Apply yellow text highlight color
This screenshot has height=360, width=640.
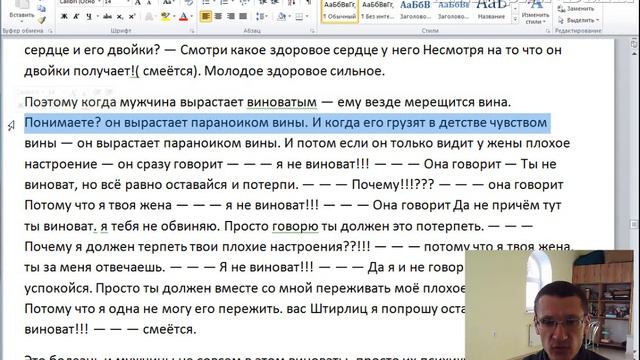(x=165, y=17)
